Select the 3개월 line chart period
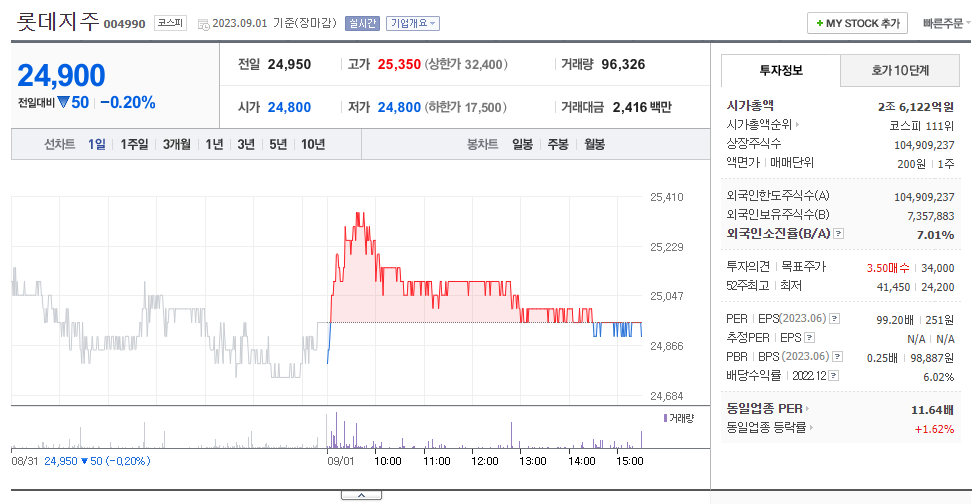This screenshot has height=504, width=977. (176, 145)
